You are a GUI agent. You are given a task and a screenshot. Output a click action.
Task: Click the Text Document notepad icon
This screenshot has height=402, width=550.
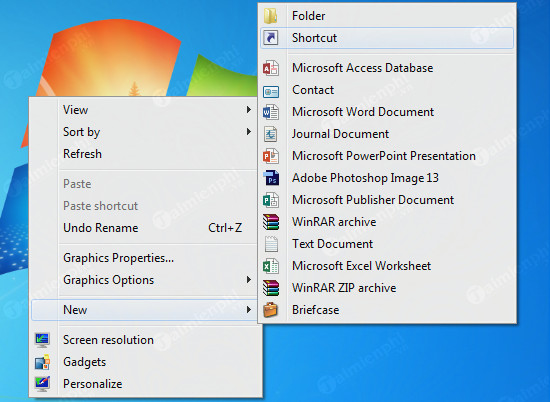tap(271, 244)
